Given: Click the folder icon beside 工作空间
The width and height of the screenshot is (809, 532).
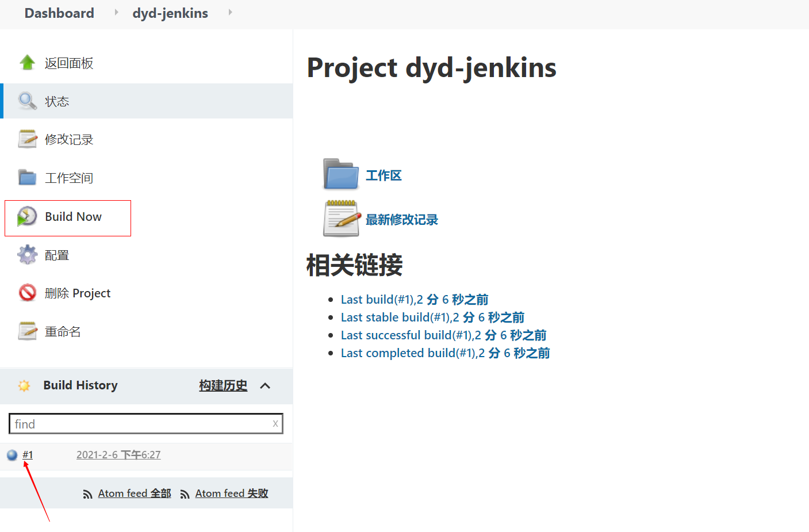Looking at the screenshot, I should tap(27, 177).
